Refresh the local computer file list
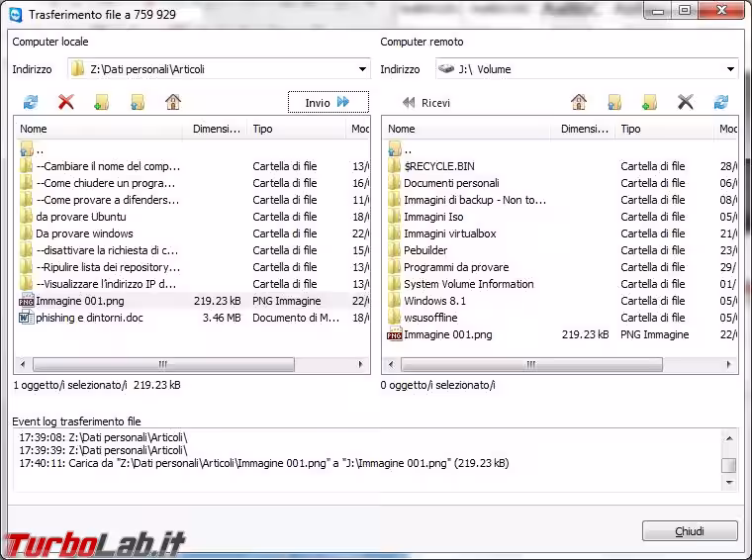752x560 pixels. click(x=30, y=102)
